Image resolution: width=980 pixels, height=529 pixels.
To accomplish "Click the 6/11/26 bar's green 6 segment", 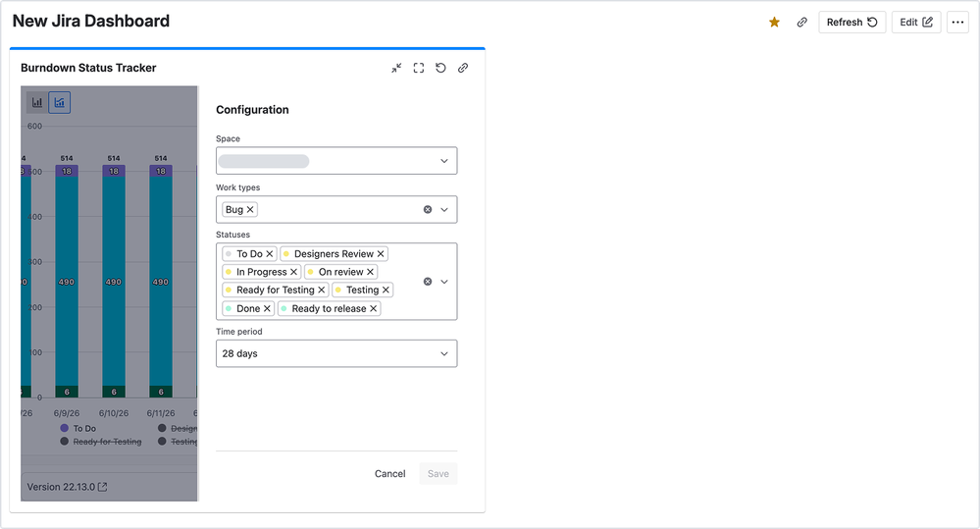I will point(161,392).
